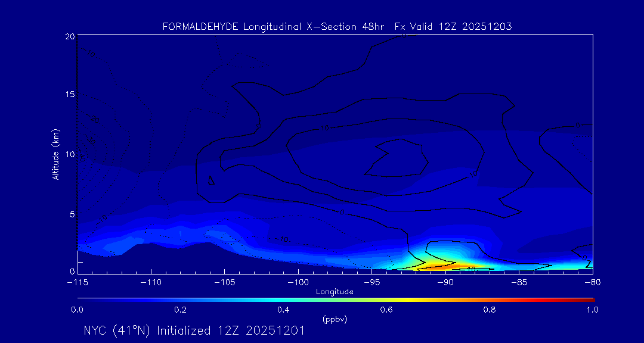
Task: Click the -85 longitude tick label
Action: pos(519,283)
